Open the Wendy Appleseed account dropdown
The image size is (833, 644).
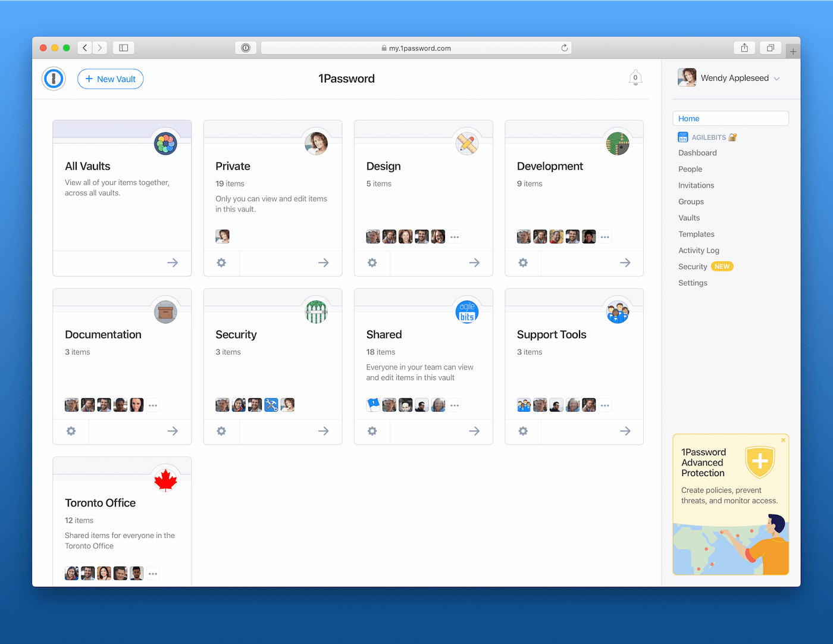coord(776,78)
